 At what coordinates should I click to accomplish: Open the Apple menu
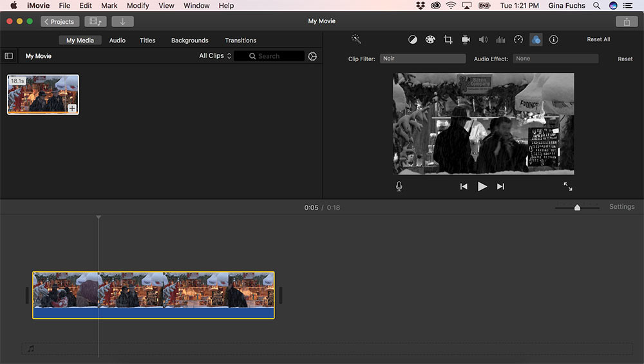click(14, 6)
